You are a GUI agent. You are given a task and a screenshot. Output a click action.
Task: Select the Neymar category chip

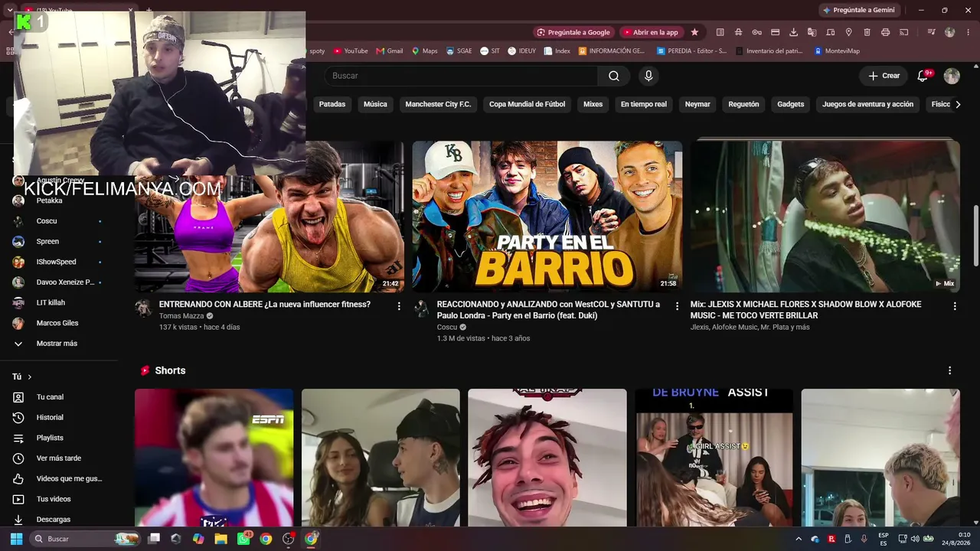pyautogui.click(x=697, y=104)
